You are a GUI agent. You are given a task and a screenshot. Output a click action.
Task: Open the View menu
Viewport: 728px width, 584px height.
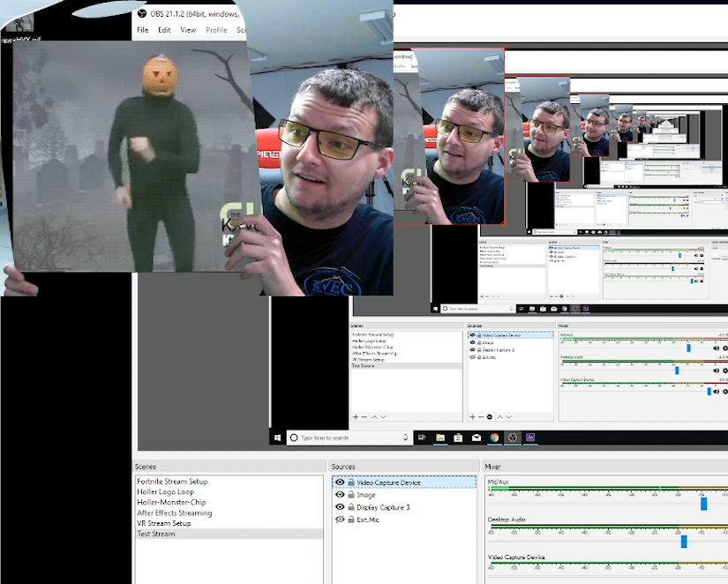pos(188,30)
